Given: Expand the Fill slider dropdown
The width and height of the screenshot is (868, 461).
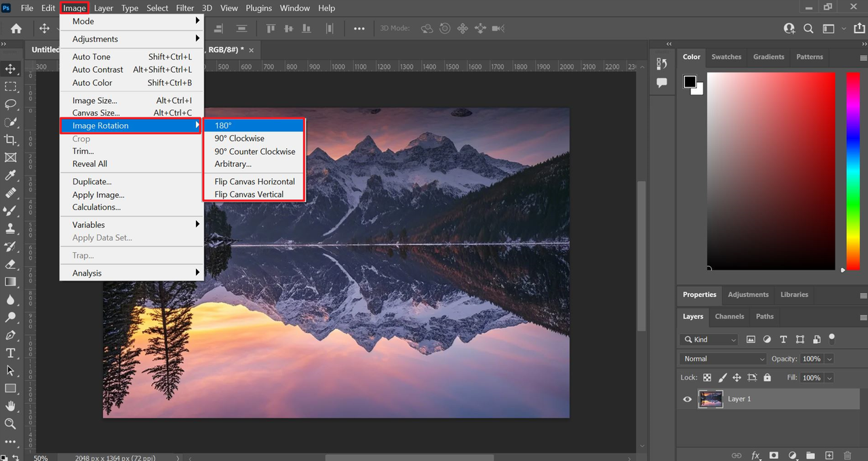Looking at the screenshot, I should (829, 378).
